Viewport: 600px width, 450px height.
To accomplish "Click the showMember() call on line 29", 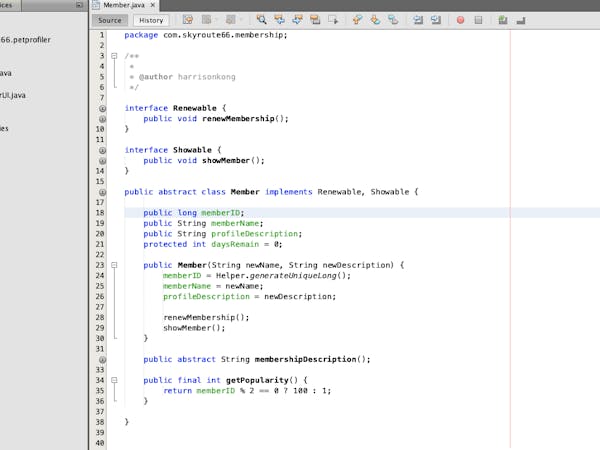I will [192, 328].
